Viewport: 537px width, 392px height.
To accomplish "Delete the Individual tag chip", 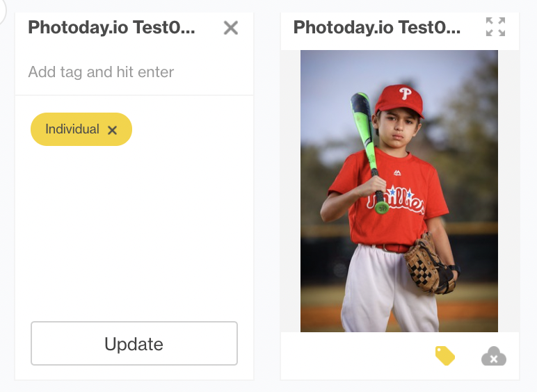I will (113, 130).
